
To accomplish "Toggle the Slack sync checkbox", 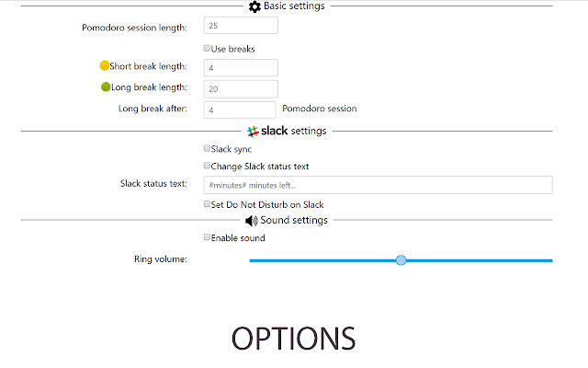I will pyautogui.click(x=208, y=148).
